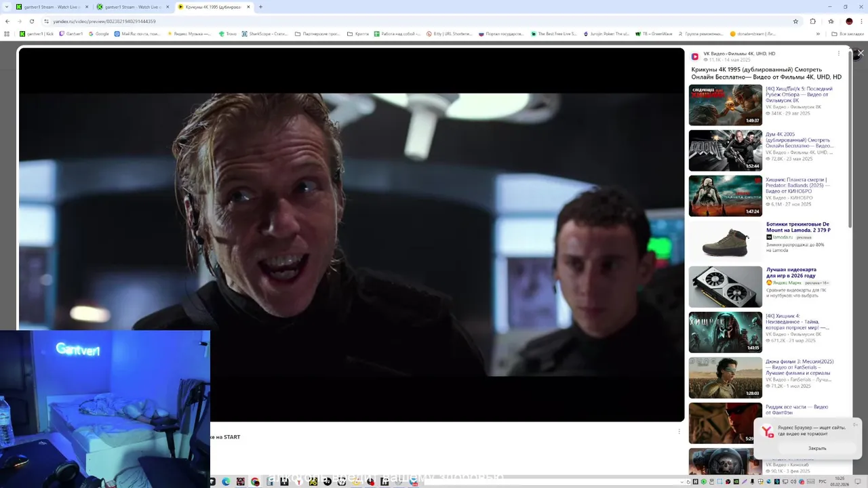Open Дум 4K 2005 video title
Image resolution: width=868 pixels, height=488 pixels.
coord(800,140)
